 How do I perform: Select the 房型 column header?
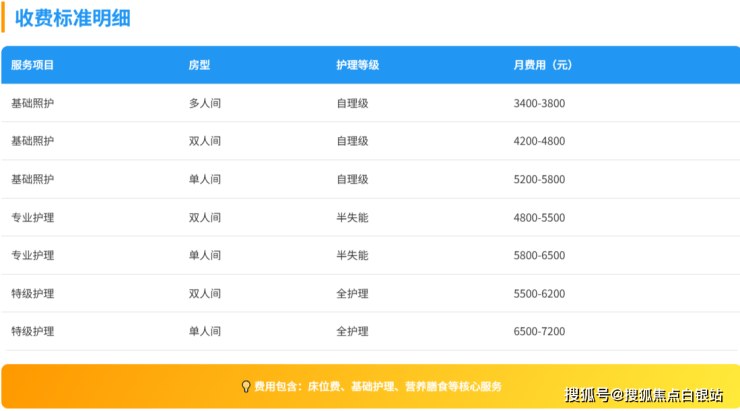(x=199, y=65)
